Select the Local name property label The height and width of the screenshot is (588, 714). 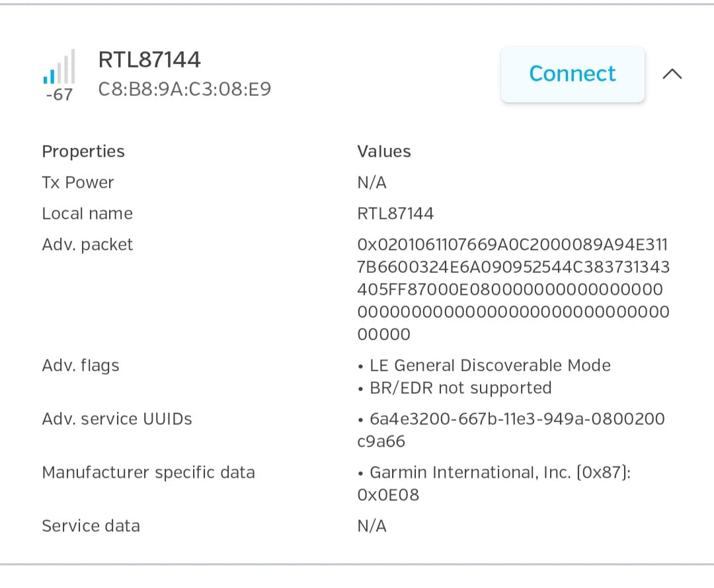point(87,213)
